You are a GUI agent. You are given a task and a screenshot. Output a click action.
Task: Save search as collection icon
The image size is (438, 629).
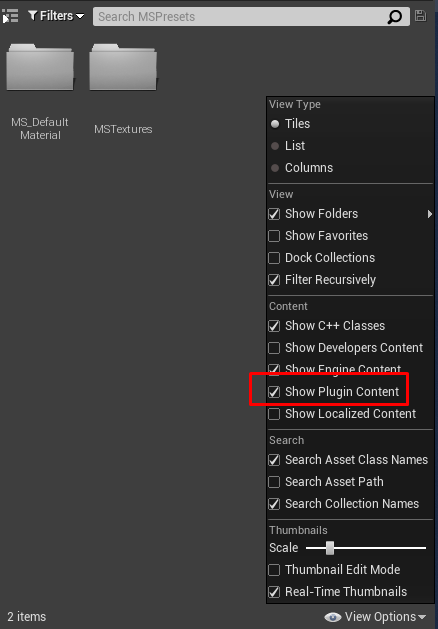(x=420, y=16)
